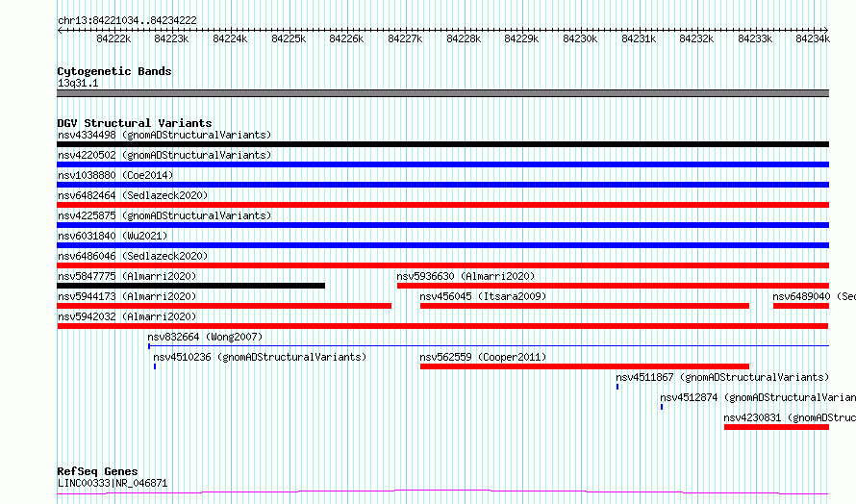Viewport: 856px width, 504px height.
Task: Click nsv4511867 gnomAD variant label
Action: (722, 377)
